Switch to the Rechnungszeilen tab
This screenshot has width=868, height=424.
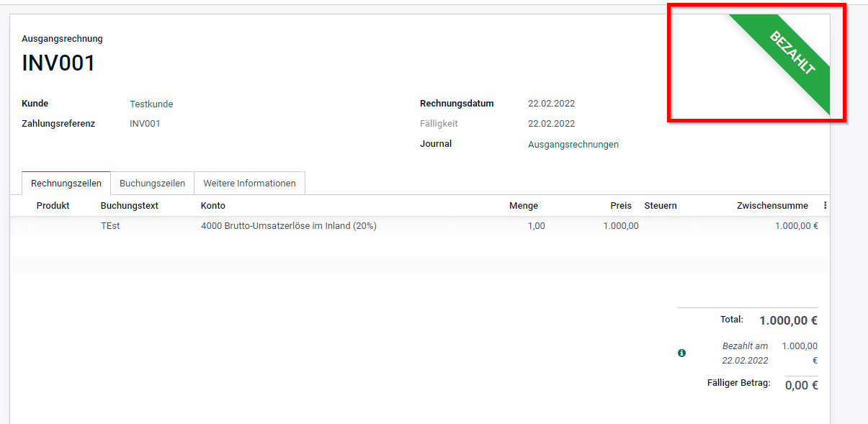[x=66, y=183]
